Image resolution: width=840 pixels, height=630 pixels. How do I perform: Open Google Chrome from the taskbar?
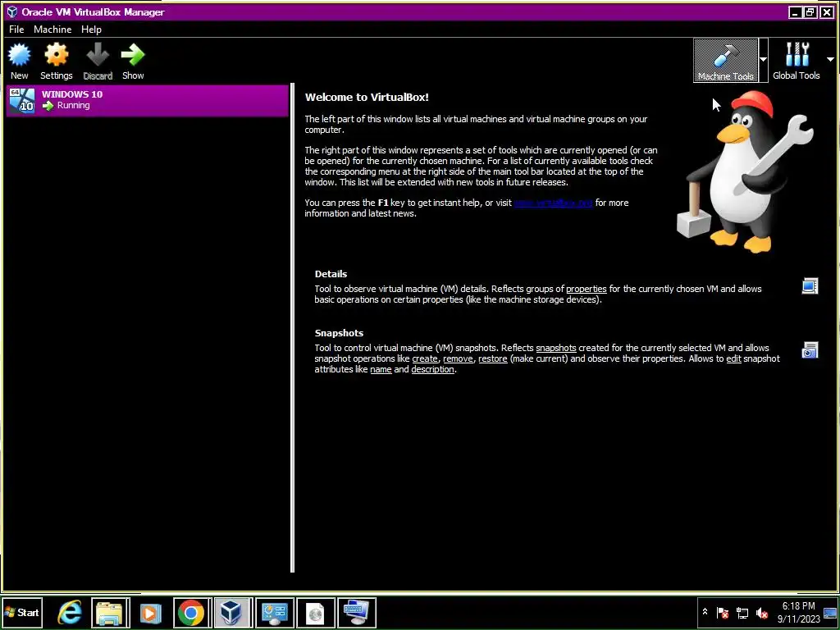[191, 612]
